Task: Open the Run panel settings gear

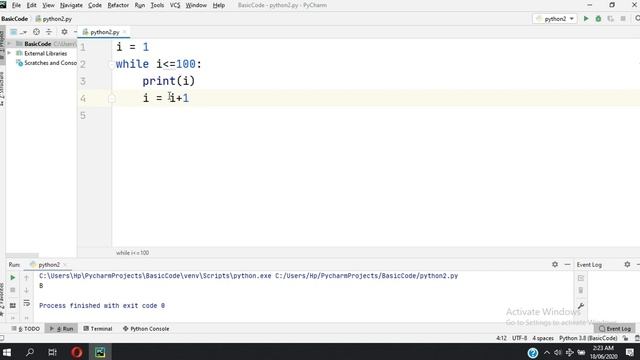Action: click(555, 264)
